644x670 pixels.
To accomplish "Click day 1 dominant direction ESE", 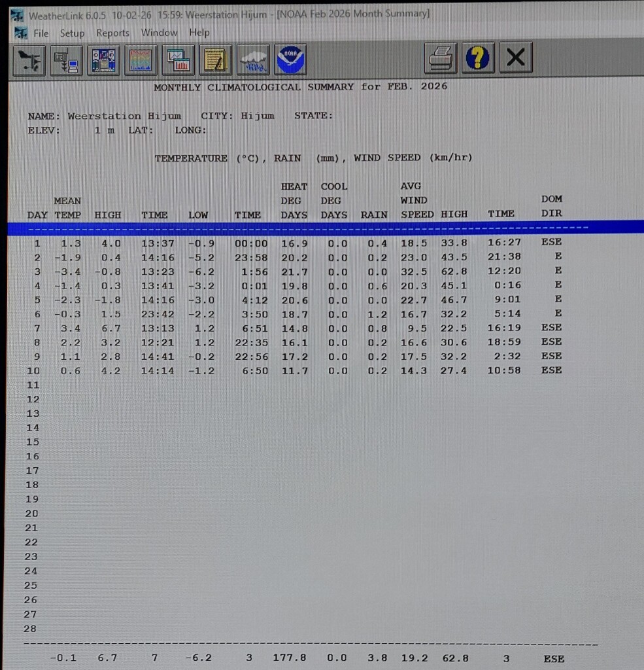I will pos(551,242).
